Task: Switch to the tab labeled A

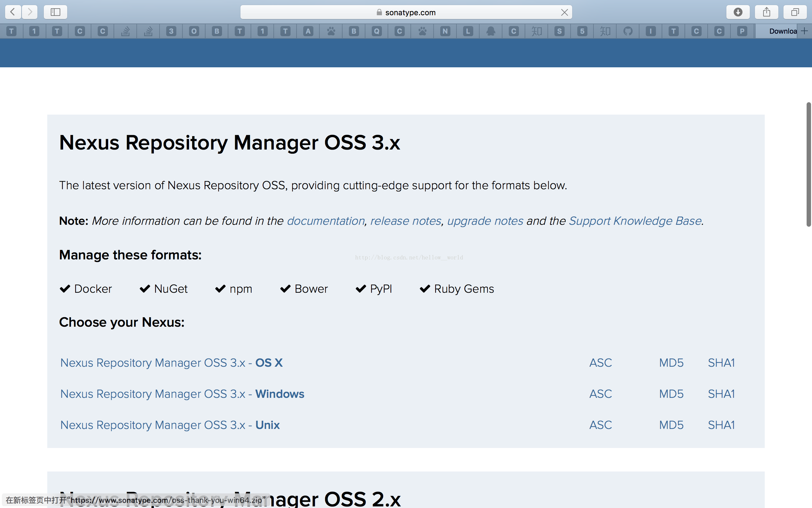Action: click(x=308, y=31)
